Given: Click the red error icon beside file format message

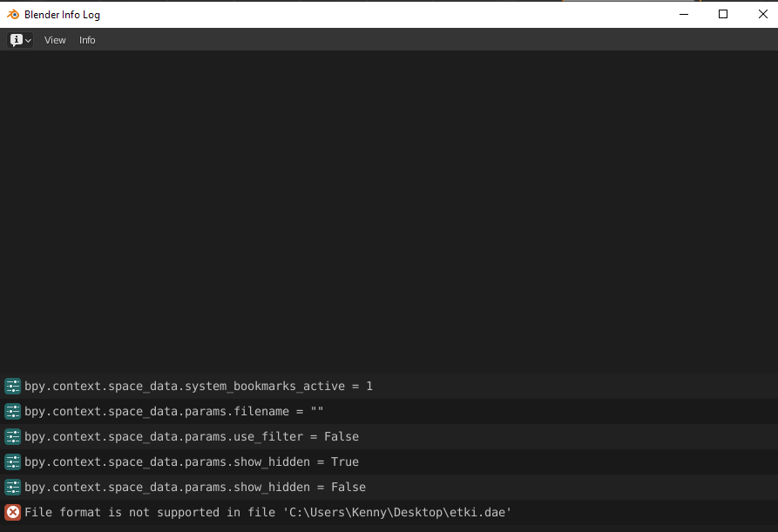Looking at the screenshot, I should [x=13, y=513].
